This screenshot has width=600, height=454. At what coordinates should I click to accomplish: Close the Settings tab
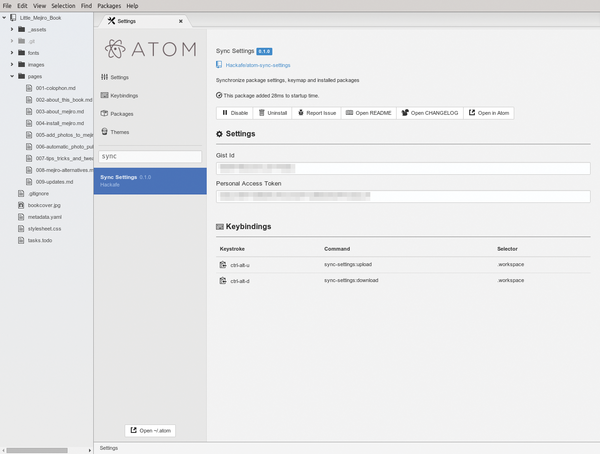click(x=181, y=21)
